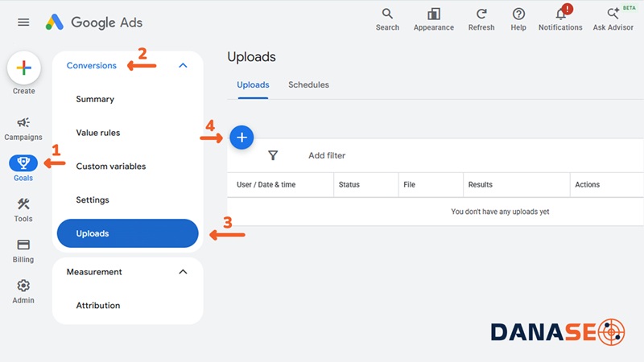
Task: Click the Add filter field
Action: (327, 155)
